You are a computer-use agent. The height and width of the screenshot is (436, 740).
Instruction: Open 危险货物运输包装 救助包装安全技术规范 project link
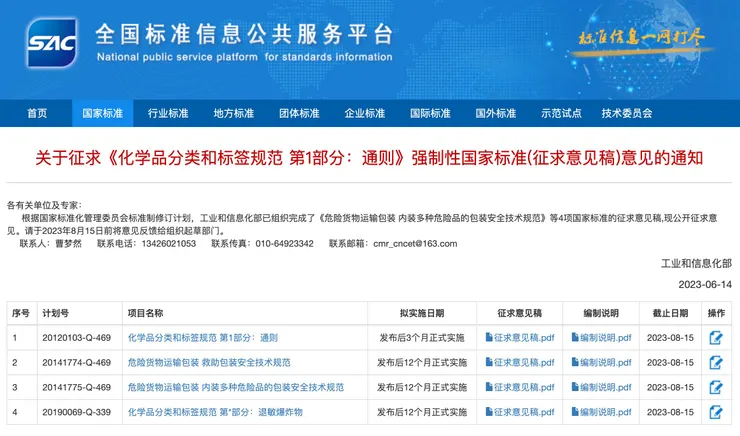[209, 363]
